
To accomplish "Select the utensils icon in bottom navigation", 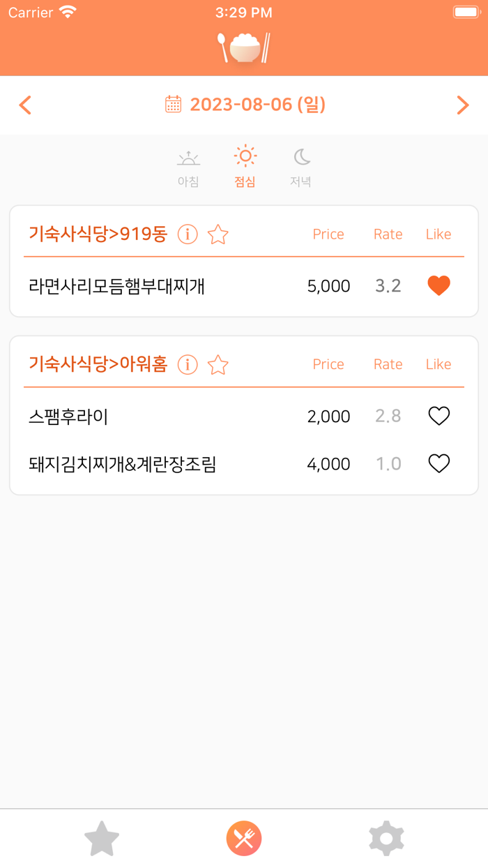I will [x=244, y=838].
